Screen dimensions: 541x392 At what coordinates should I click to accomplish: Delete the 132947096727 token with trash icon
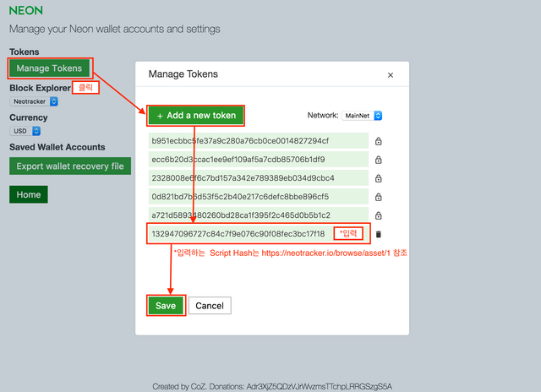click(378, 234)
